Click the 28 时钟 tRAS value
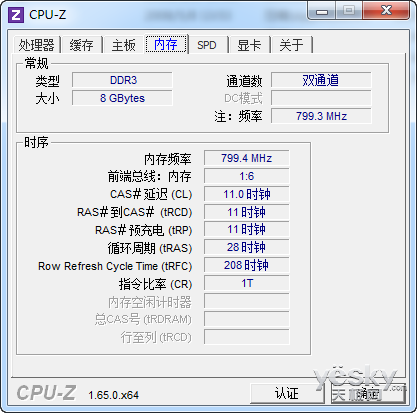Image resolution: width=417 pixels, height=413 pixels. point(247,248)
